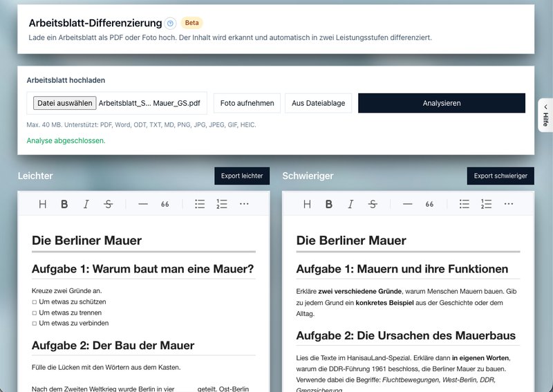
Task: Export the Schwieriger version
Action: pyautogui.click(x=500, y=176)
